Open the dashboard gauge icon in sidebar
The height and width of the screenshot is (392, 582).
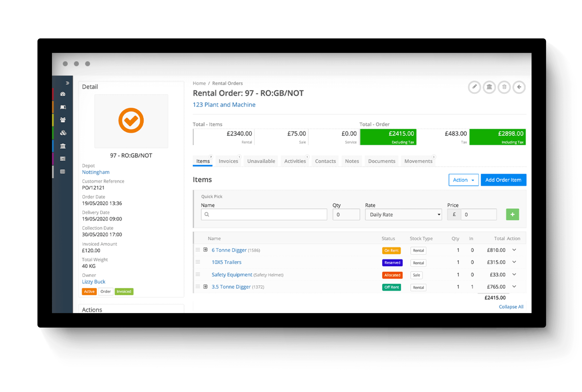(x=63, y=94)
